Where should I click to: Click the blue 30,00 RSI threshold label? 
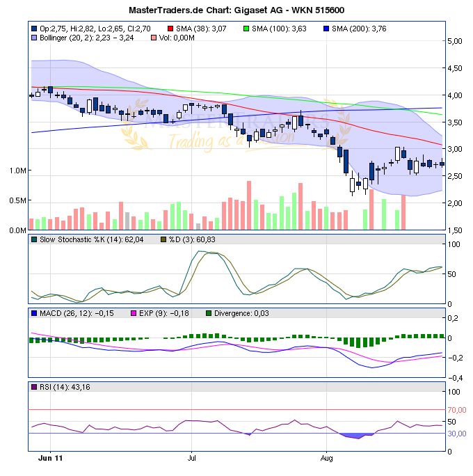coord(457,434)
